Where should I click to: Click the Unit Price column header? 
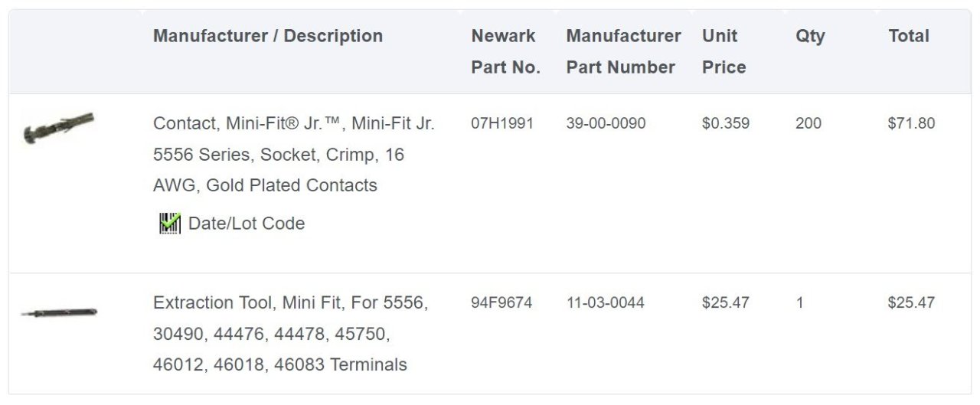[724, 51]
